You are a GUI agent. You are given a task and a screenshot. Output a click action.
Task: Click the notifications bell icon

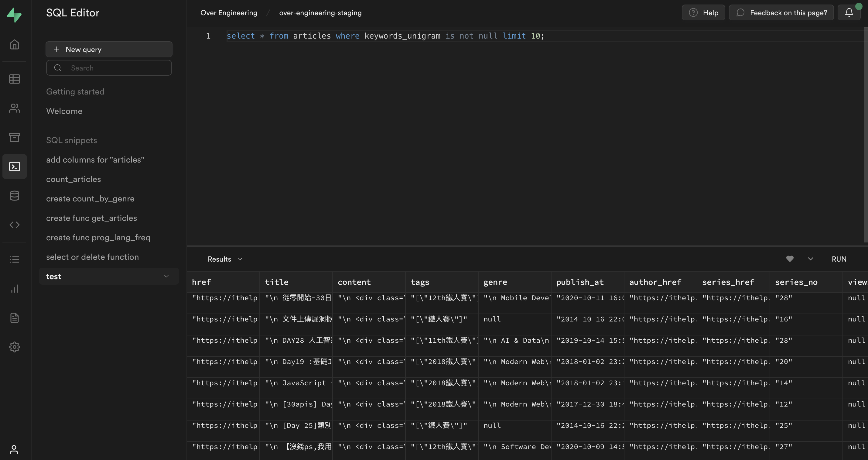click(x=849, y=12)
